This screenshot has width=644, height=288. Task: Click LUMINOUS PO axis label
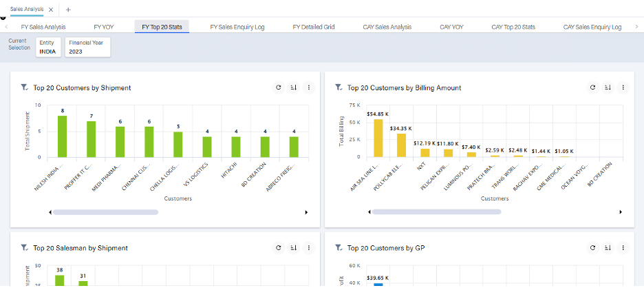[458, 176]
